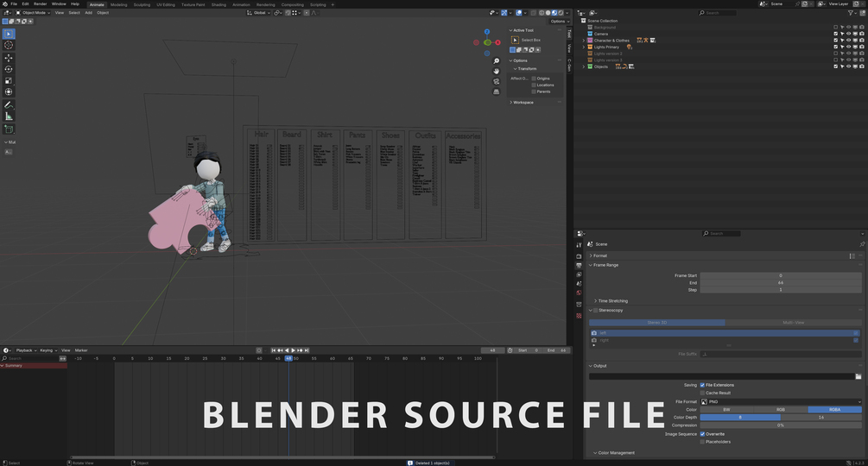
Task: Open the Object Mode dropdown
Action: (x=33, y=13)
